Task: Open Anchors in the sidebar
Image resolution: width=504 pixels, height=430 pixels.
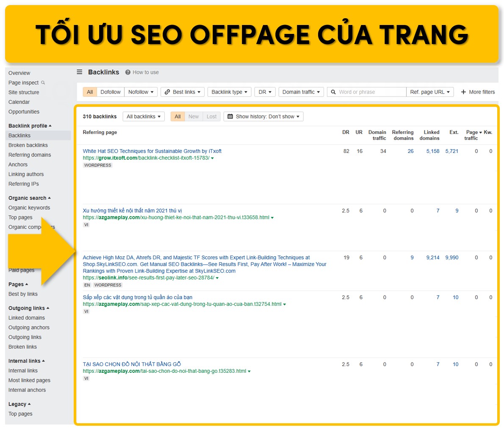Action: pyautogui.click(x=18, y=164)
